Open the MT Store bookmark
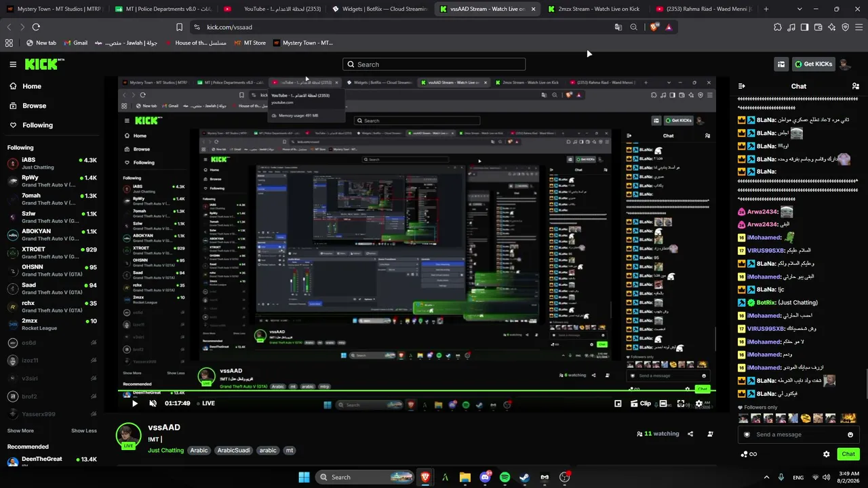 coord(250,43)
